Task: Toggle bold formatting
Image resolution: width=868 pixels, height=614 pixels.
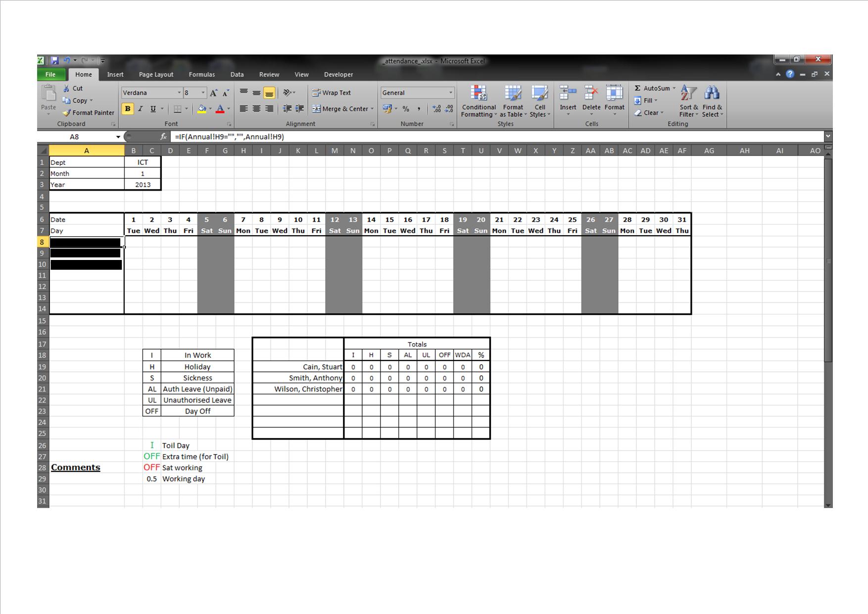Action: (128, 108)
